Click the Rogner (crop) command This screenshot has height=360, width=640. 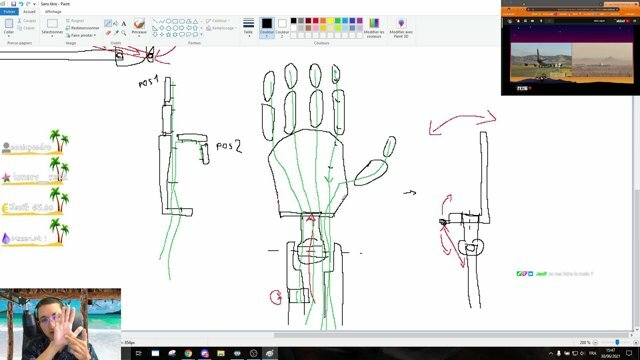[x=75, y=20]
